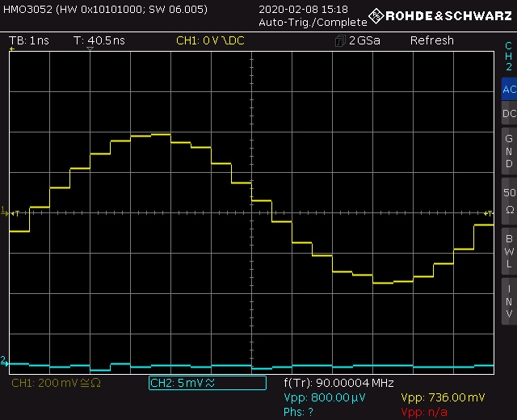Click the memory depth icon beside 2GSa
Screen dimensions: 517x420
pyautogui.click(x=340, y=40)
